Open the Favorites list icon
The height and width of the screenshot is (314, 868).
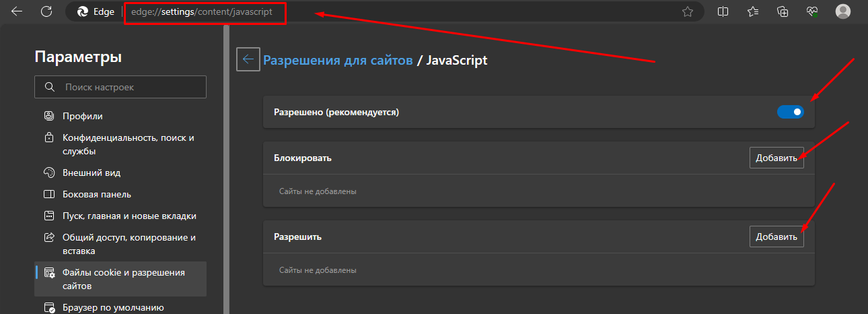tap(753, 11)
